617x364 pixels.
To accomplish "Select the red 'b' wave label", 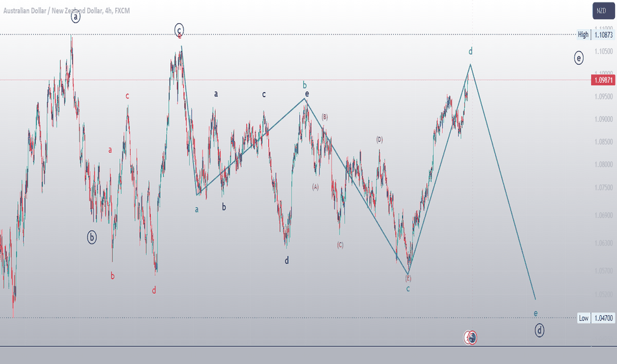I will [113, 276].
